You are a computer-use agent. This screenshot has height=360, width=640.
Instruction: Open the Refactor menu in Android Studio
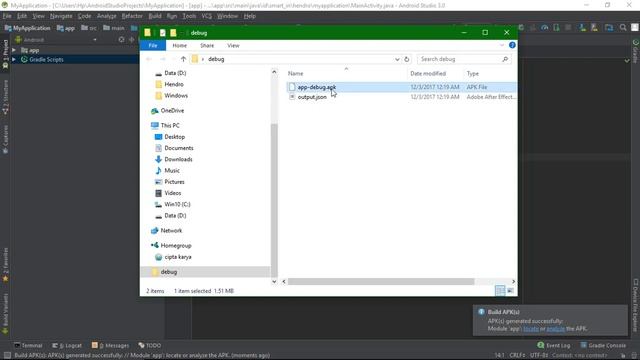(132, 16)
